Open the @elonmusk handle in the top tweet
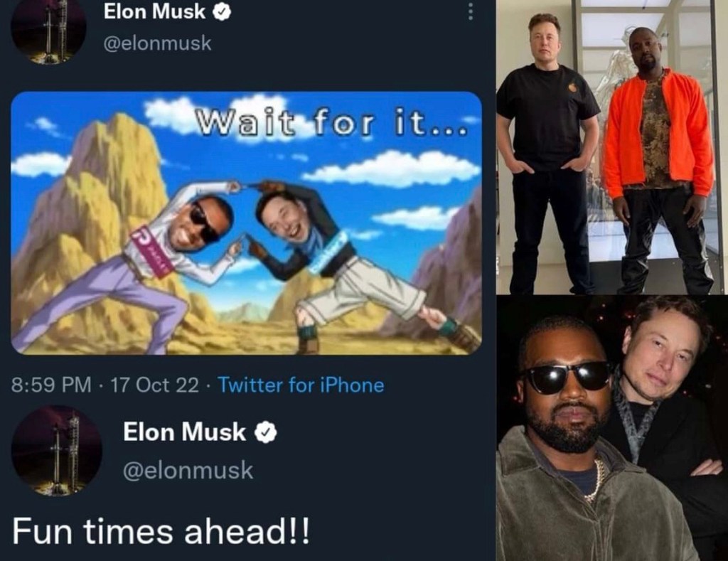The image size is (728, 561). coord(157,43)
